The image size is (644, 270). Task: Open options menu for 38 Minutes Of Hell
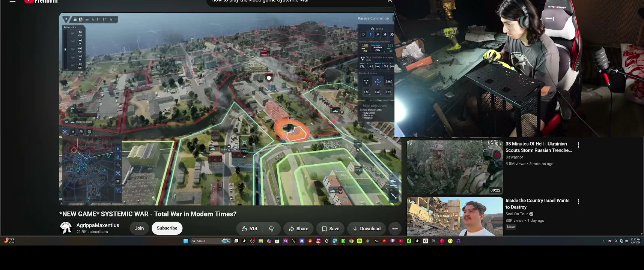click(578, 145)
